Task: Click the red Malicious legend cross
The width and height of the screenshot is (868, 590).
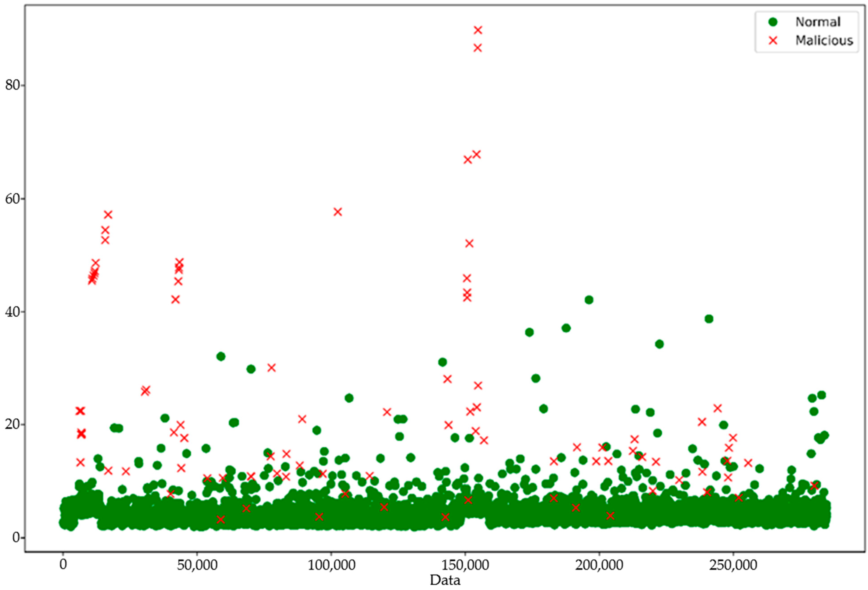Action: click(x=773, y=40)
